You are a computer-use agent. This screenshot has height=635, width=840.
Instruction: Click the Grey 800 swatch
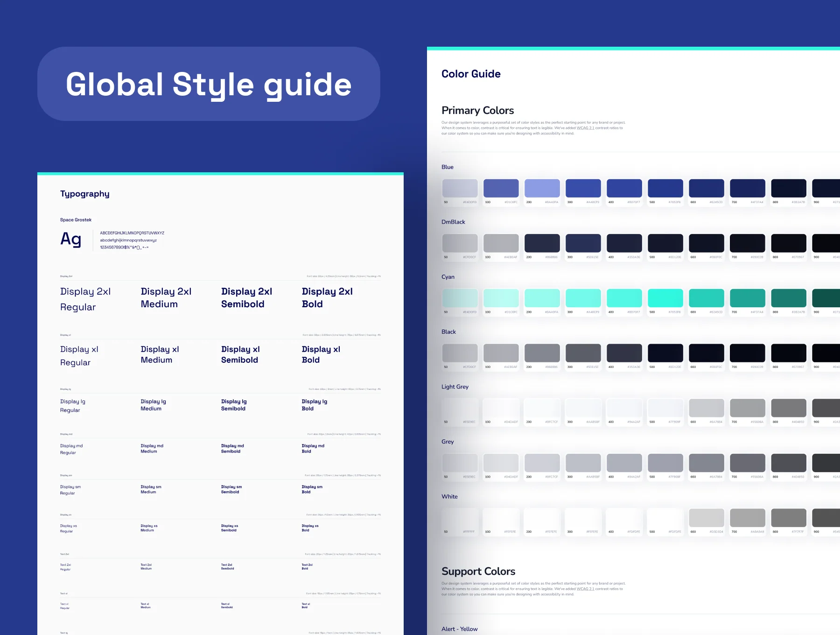(x=788, y=463)
